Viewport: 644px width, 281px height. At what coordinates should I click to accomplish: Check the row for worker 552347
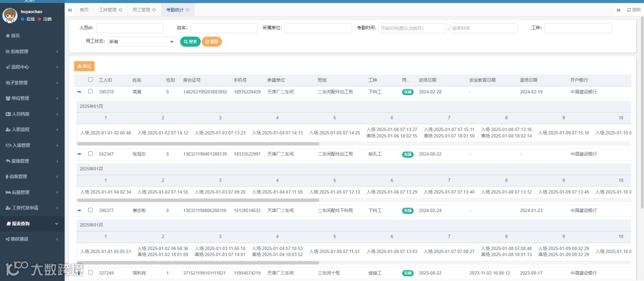(x=91, y=154)
